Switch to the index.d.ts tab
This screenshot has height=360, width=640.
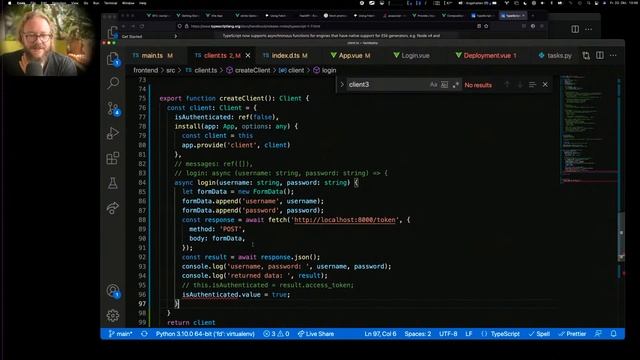[285, 56]
